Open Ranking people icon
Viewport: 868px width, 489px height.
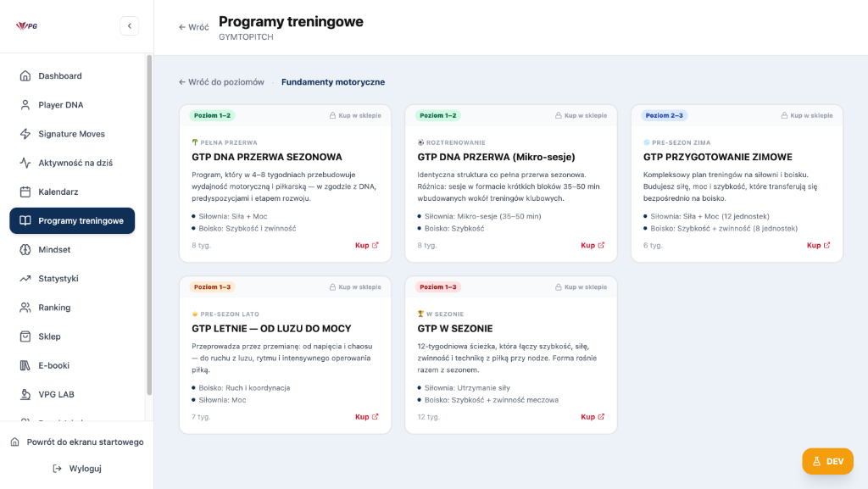point(25,308)
